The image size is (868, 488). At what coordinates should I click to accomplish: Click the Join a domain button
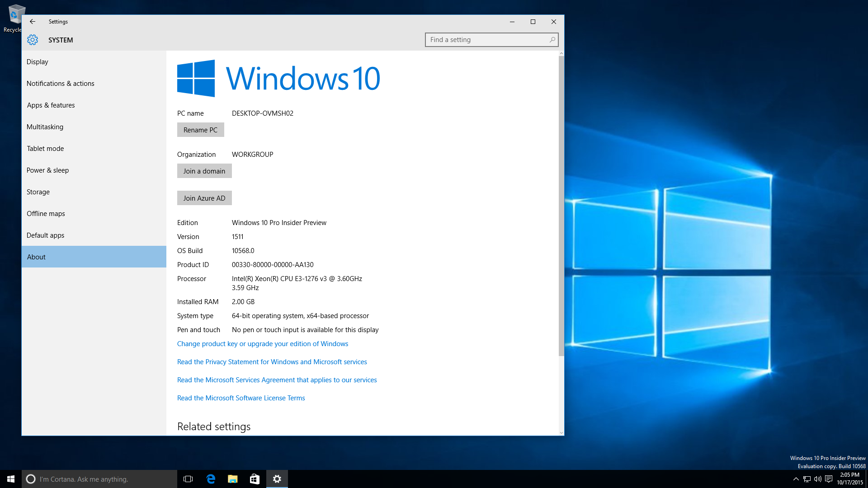[x=204, y=171]
